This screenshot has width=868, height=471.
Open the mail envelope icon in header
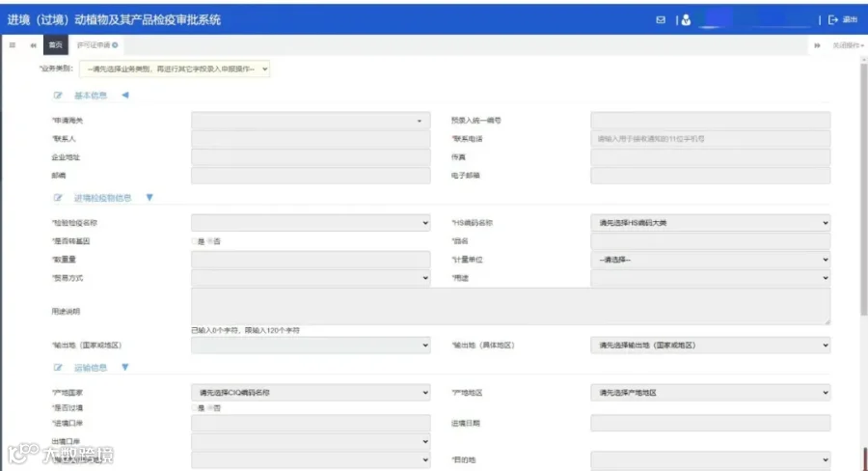661,20
